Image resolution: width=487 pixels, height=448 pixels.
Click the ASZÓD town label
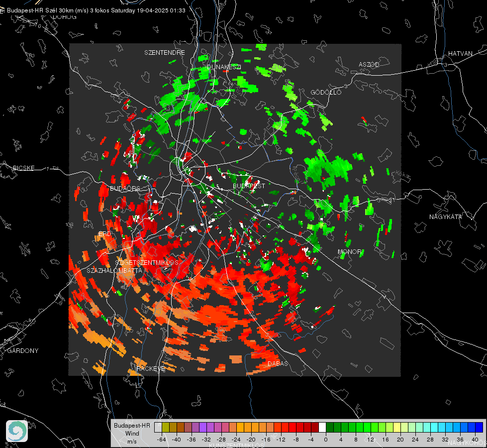(369, 64)
